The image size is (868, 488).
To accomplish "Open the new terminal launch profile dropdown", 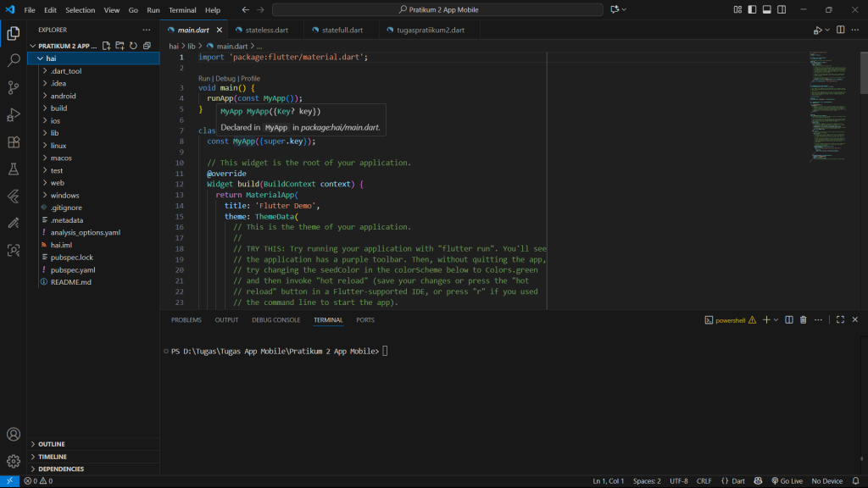I will (776, 320).
